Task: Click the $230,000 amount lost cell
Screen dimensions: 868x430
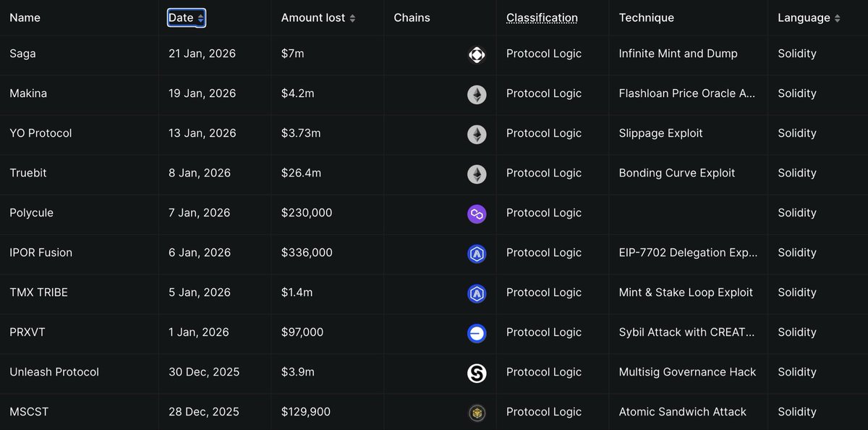Action: point(307,213)
